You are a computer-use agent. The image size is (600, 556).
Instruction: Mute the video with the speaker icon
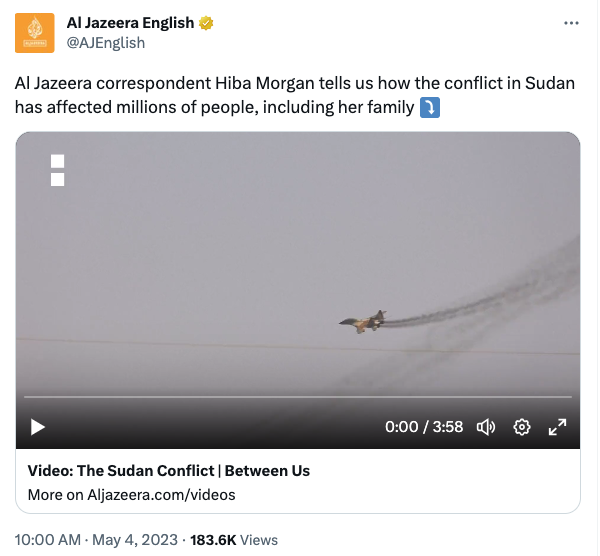(486, 427)
